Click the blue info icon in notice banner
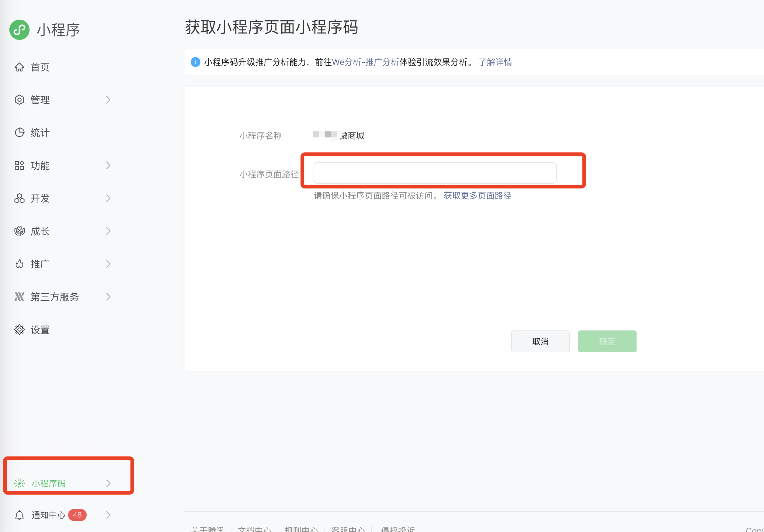Image resolution: width=764 pixels, height=532 pixels. [195, 62]
